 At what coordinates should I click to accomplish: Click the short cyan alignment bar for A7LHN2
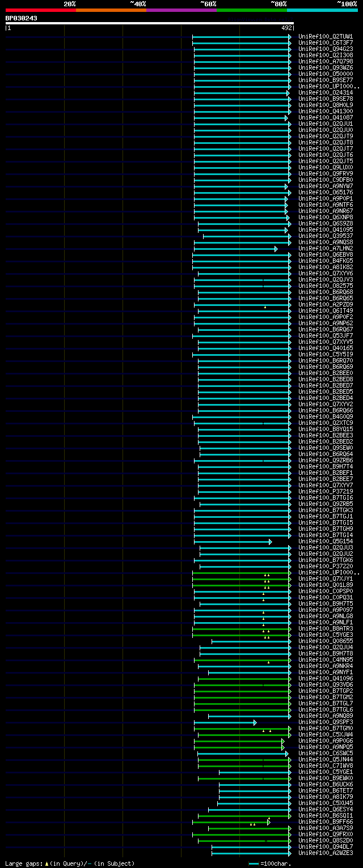tap(235, 249)
